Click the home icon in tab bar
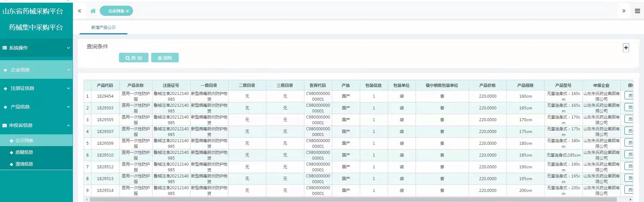 click(93, 11)
